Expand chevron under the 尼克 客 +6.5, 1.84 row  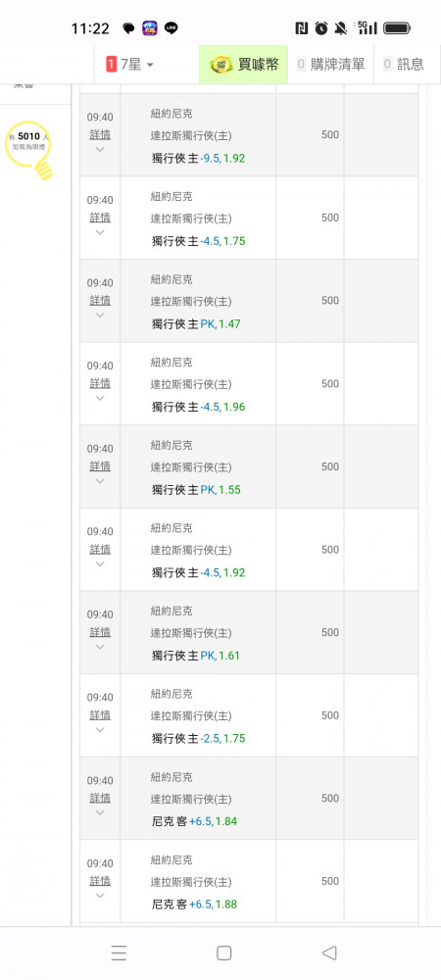[100, 812]
